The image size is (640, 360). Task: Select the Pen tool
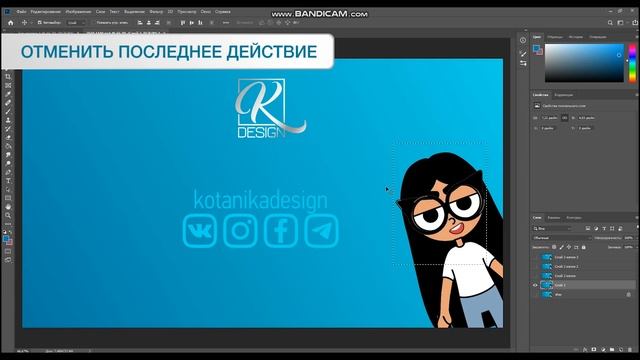point(8,172)
